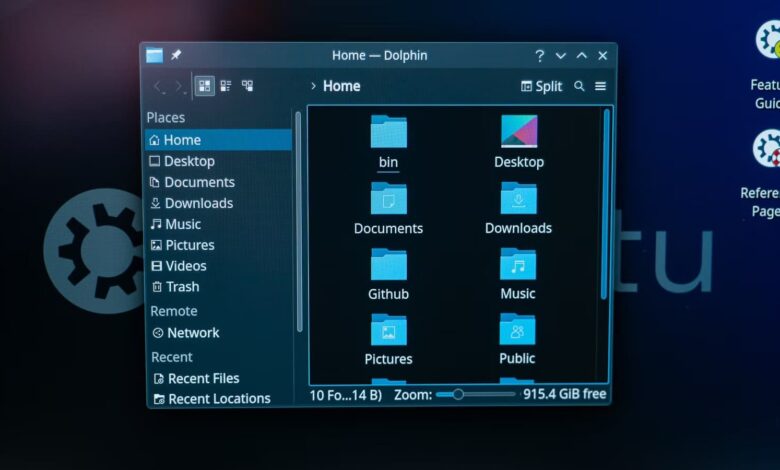The height and width of the screenshot is (470, 780).
Task: Click the Places section header
Action: (166, 117)
